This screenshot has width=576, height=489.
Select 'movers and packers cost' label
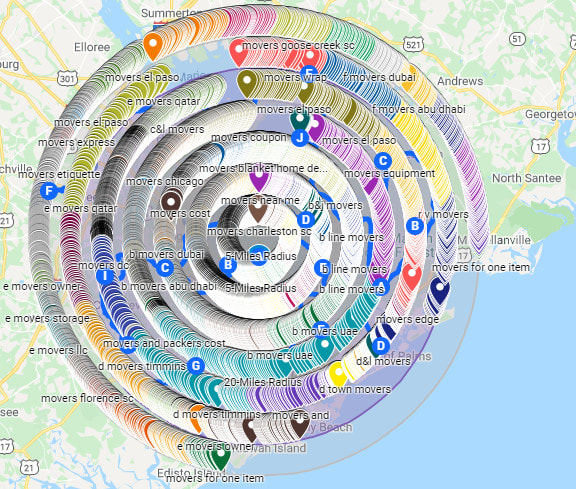tap(164, 343)
